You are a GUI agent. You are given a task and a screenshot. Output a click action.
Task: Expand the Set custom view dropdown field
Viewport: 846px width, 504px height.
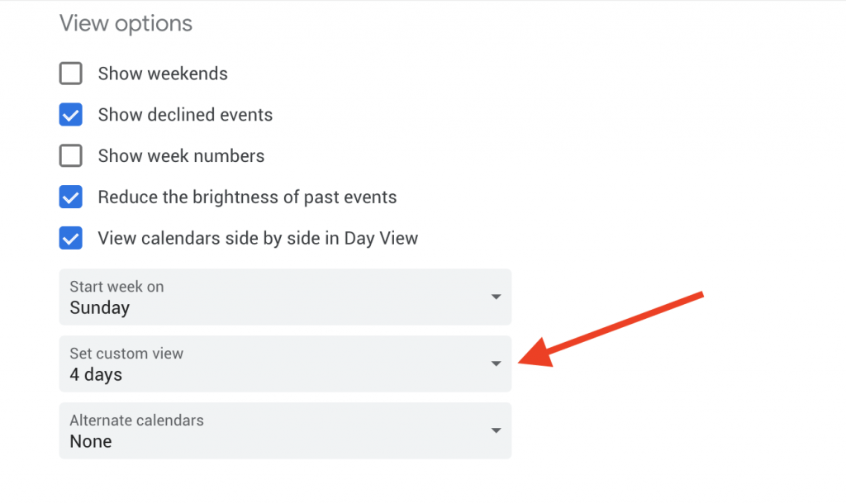(285, 364)
